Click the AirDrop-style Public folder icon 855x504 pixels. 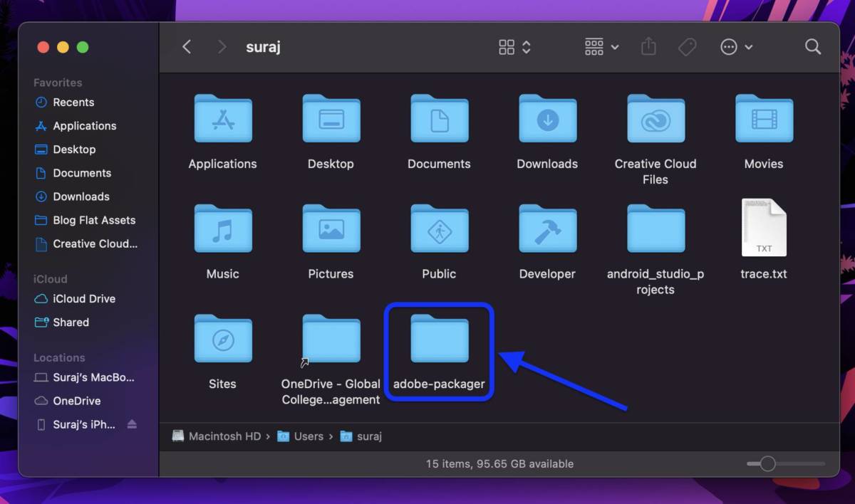pos(439,228)
